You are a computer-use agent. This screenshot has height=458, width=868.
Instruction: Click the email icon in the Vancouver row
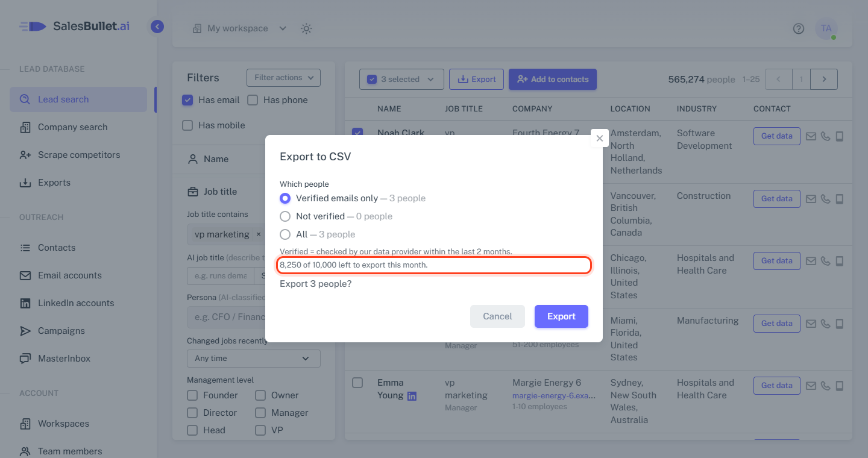click(x=811, y=199)
